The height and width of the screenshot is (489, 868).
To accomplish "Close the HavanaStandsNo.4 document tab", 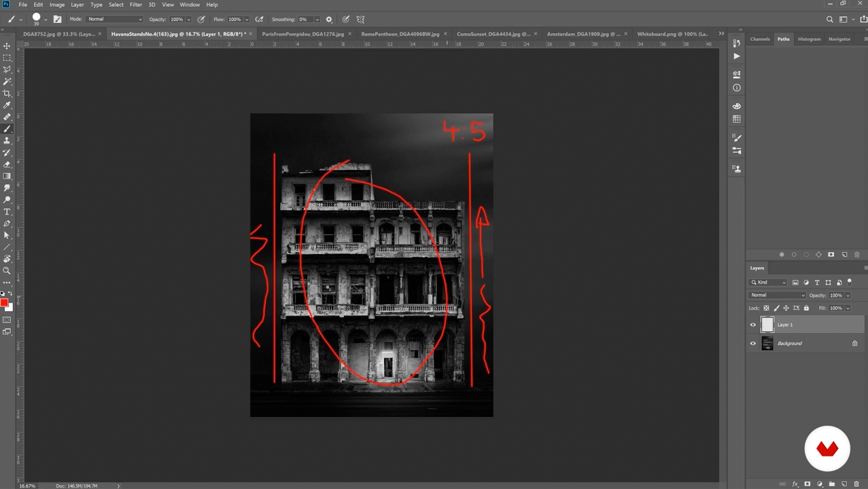I will (250, 34).
